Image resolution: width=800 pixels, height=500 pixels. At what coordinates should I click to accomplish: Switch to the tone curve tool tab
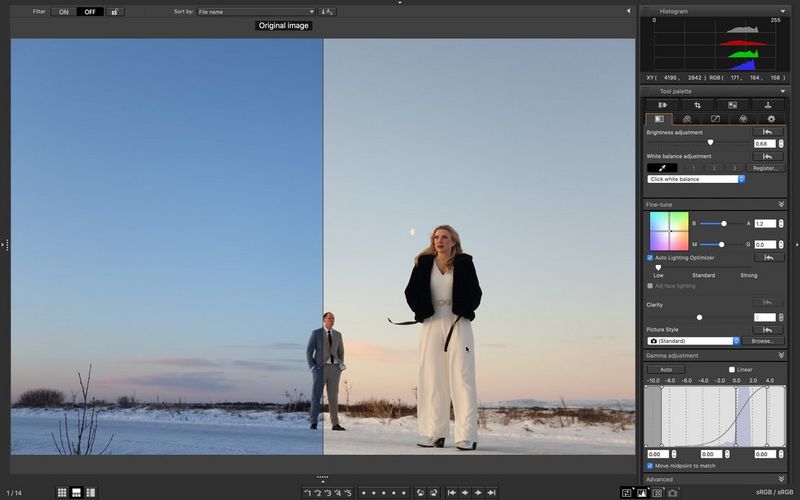click(715, 119)
